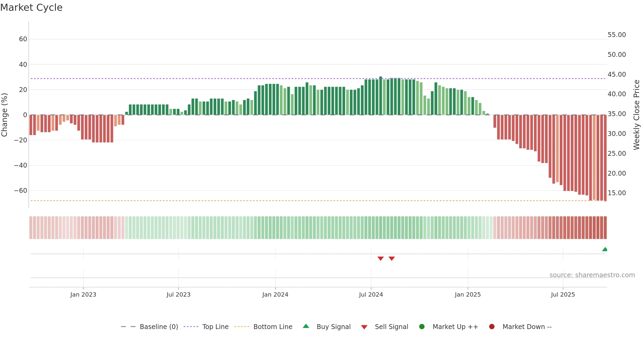Screen dimensions: 644x362
Task: Click the 45.00 price axis value
Action: 617,74
